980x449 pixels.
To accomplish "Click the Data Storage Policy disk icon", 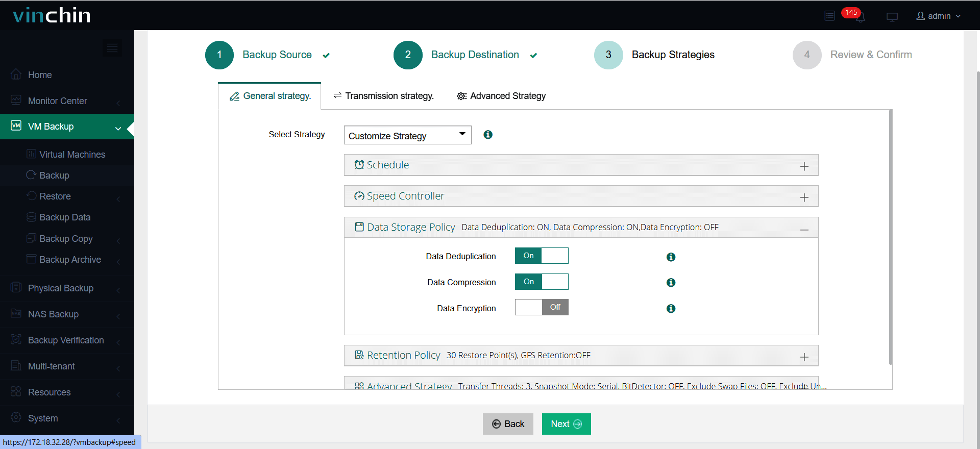I will click(359, 227).
